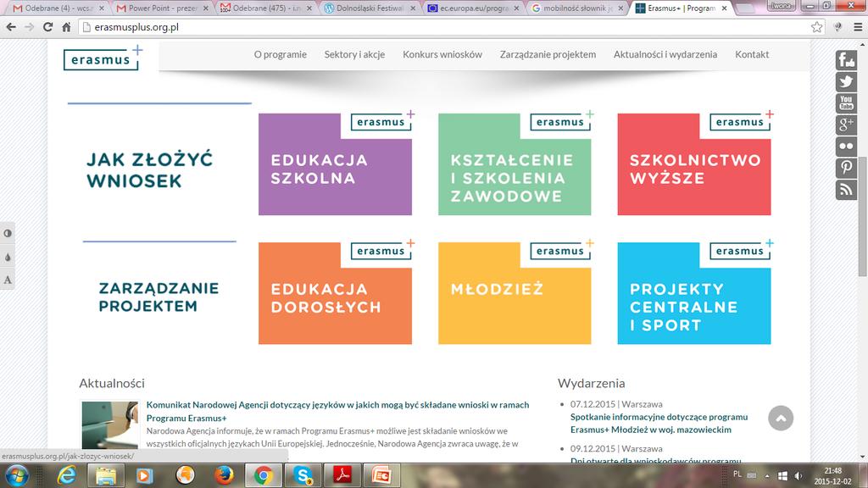Open the YouTube social sidebar icon
The height and width of the screenshot is (488, 868).
pos(846,103)
